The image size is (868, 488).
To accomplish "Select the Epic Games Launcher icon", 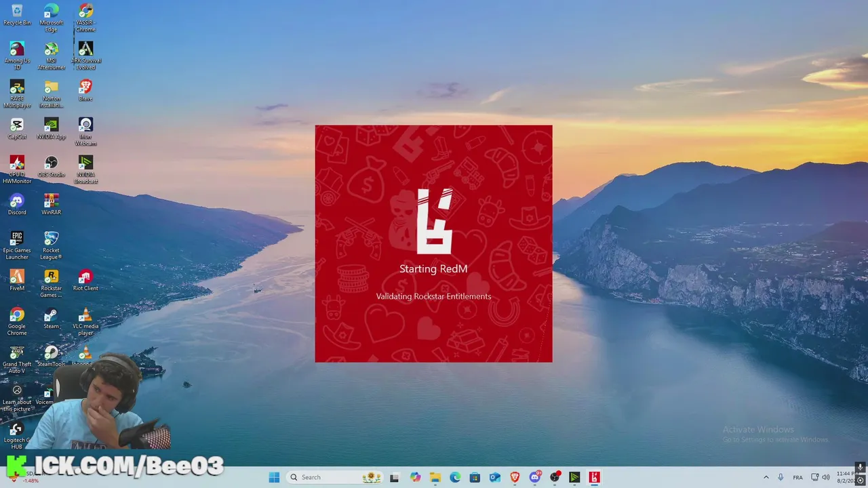I will 17,245.
